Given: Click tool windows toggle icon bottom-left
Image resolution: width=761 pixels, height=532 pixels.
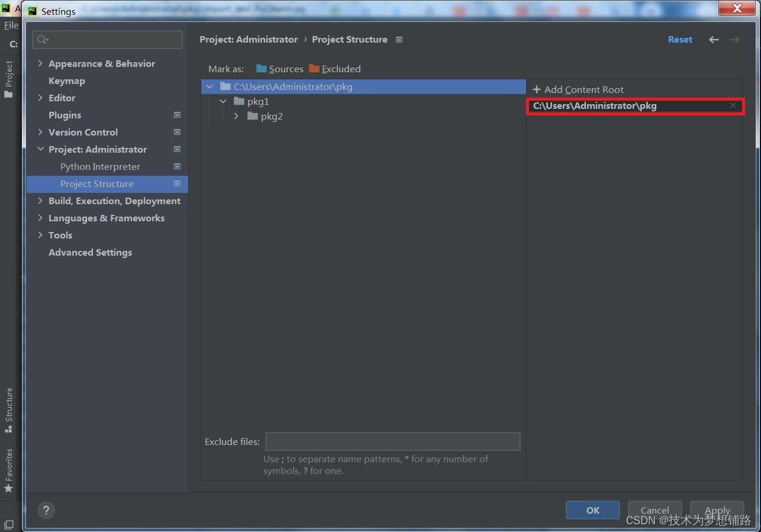Looking at the screenshot, I should click(9, 524).
